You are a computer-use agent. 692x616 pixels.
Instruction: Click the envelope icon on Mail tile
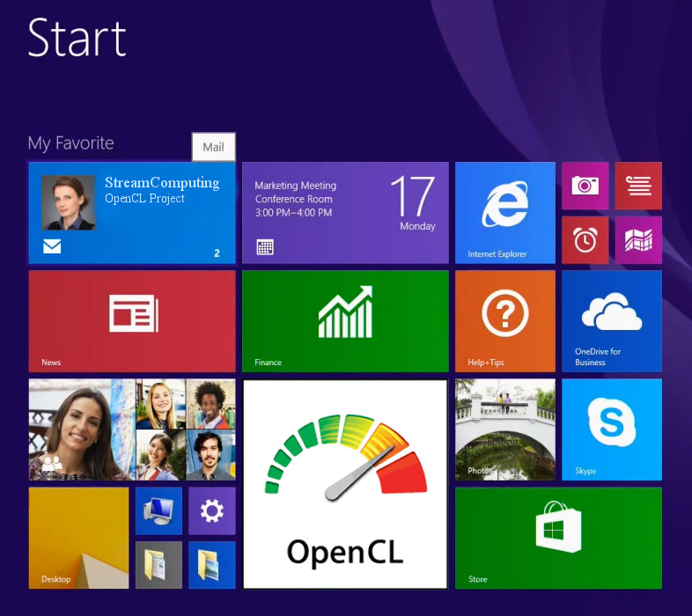pyautogui.click(x=52, y=246)
